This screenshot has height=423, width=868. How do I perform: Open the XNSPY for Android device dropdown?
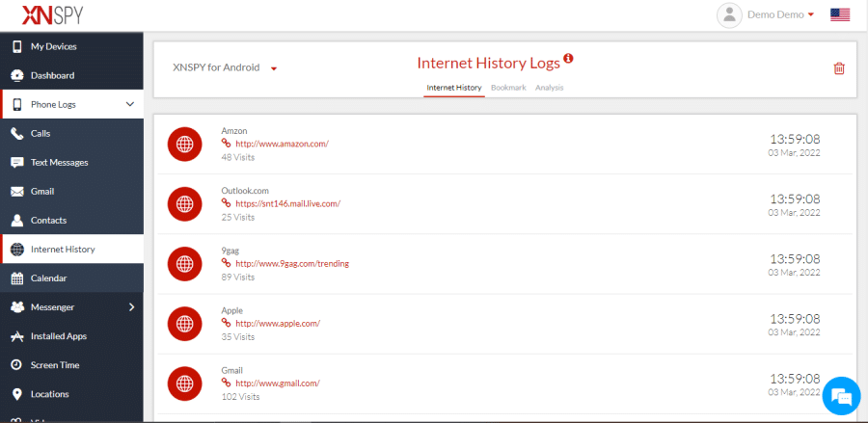(x=225, y=68)
